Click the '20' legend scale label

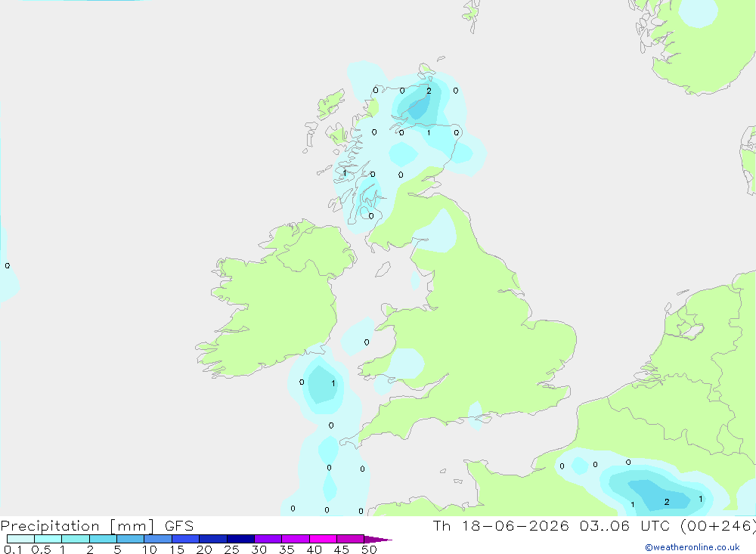click(204, 549)
